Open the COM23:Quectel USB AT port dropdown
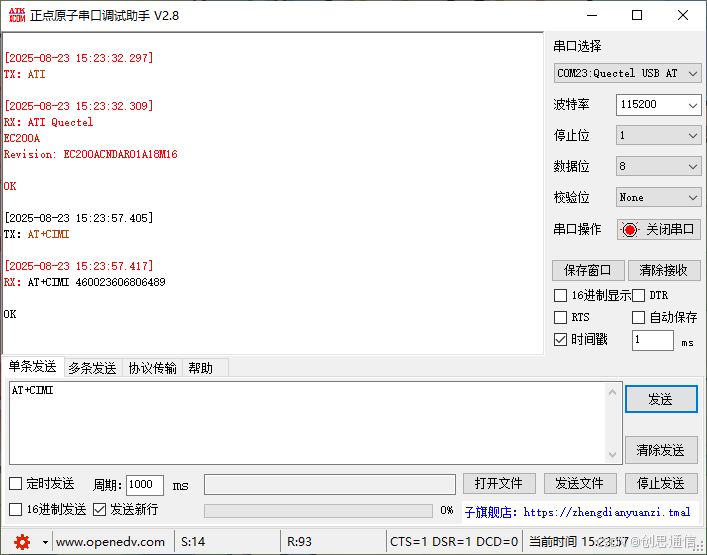 click(x=627, y=73)
